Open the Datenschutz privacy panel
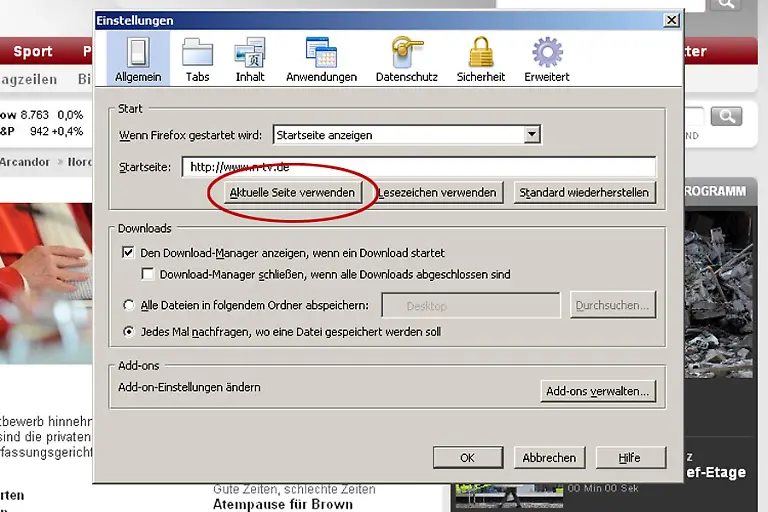Viewport: 768px width, 512px height. [x=406, y=59]
